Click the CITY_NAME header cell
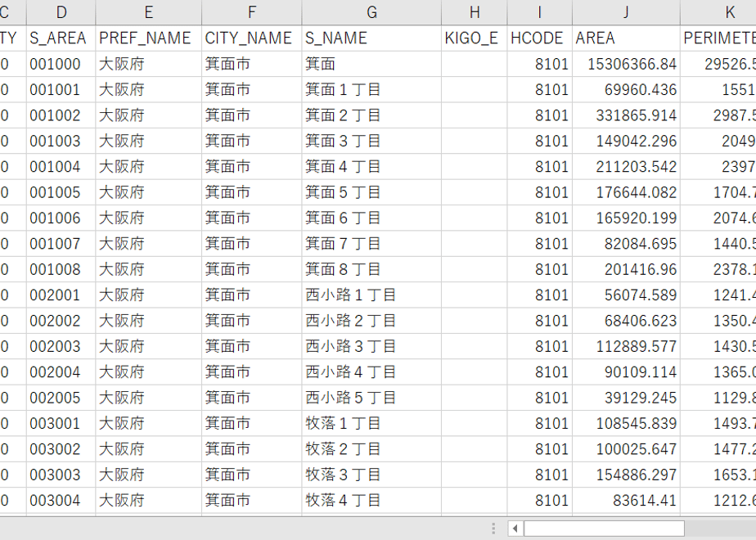This screenshot has height=540, width=756. point(252,38)
